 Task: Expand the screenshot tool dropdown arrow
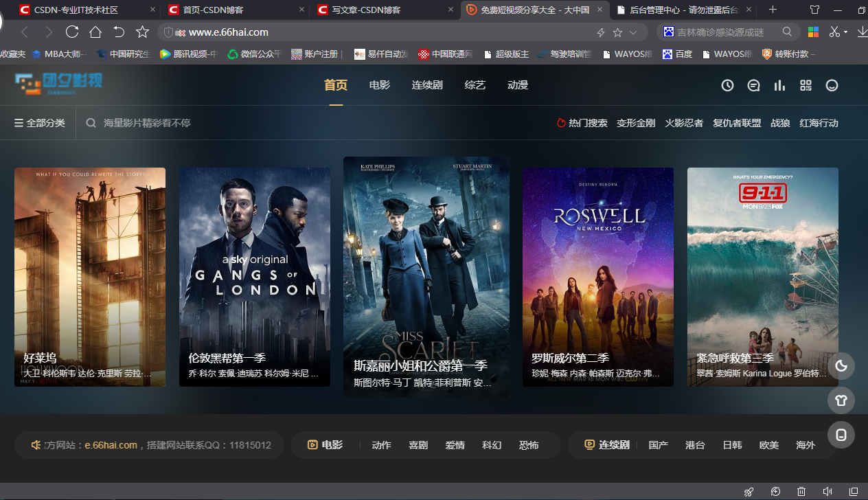pos(845,32)
